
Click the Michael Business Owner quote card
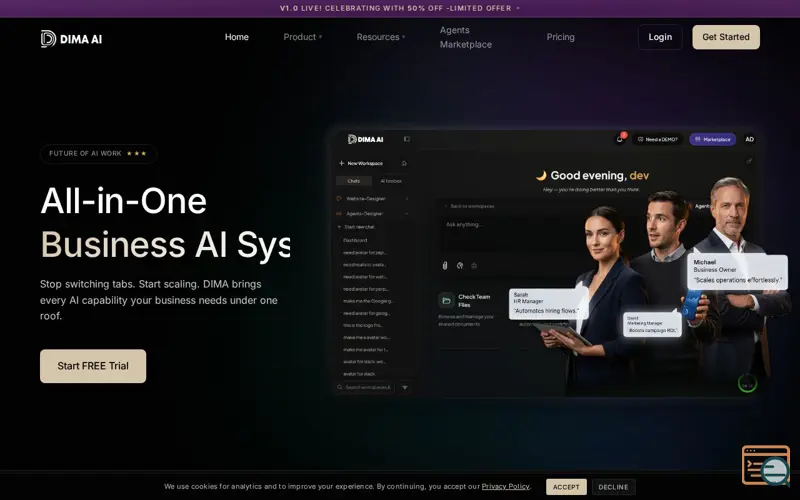[737, 271]
